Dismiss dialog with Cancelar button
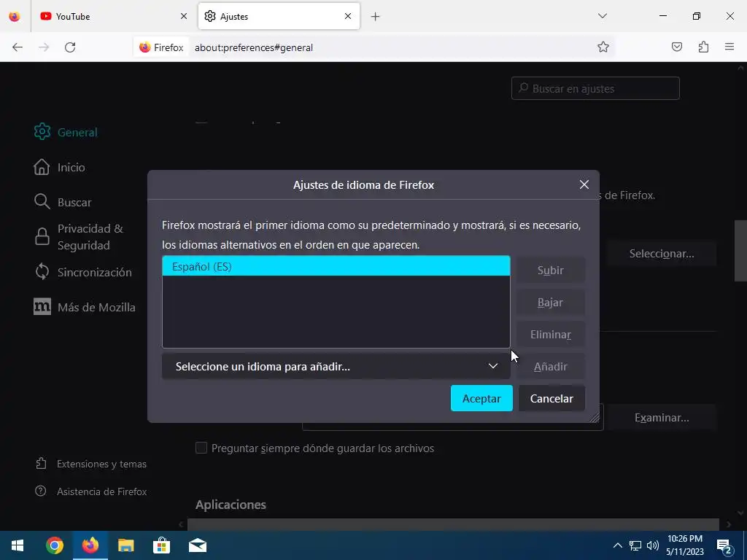This screenshot has width=747, height=560. point(551,398)
